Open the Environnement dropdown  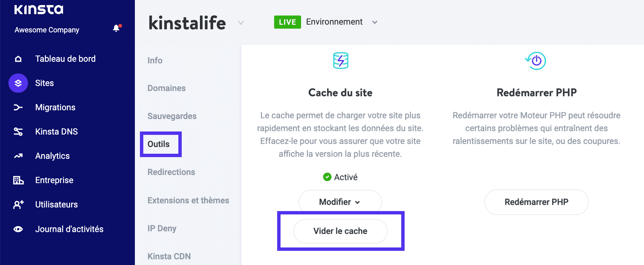[375, 22]
